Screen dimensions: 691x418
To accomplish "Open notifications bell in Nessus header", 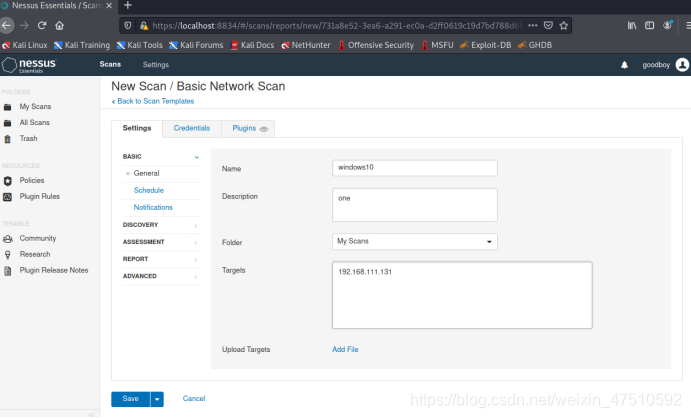I will tap(624, 65).
